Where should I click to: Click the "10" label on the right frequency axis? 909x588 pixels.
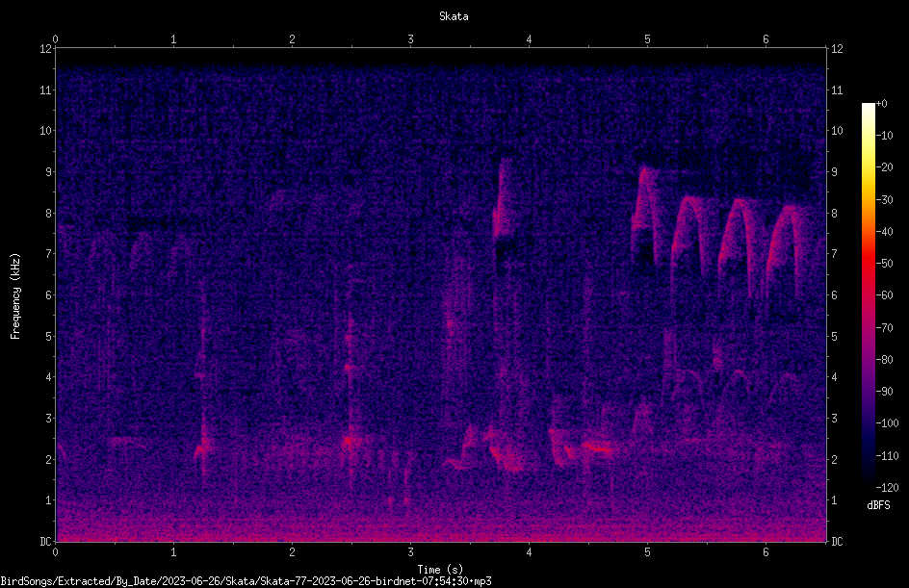(x=837, y=131)
